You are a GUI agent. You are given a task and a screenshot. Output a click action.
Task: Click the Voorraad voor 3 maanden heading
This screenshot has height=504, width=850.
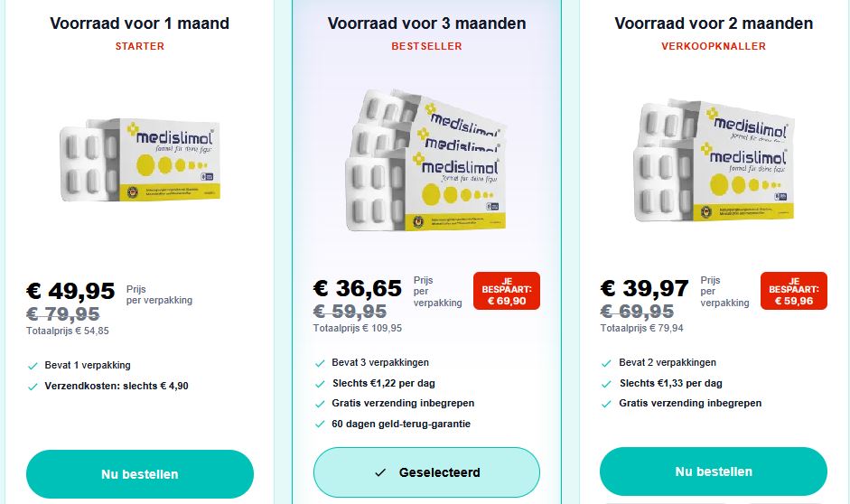point(426,23)
